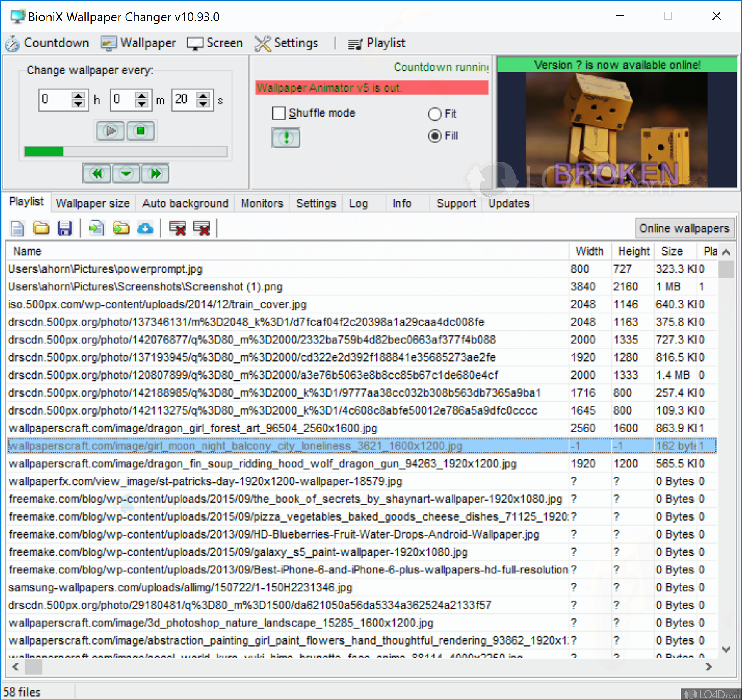Increase the seconds value with up arrow

(203, 96)
